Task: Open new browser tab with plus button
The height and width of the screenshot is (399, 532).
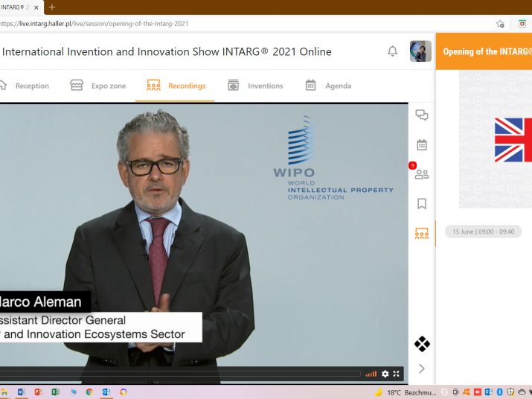Action: 52,7
